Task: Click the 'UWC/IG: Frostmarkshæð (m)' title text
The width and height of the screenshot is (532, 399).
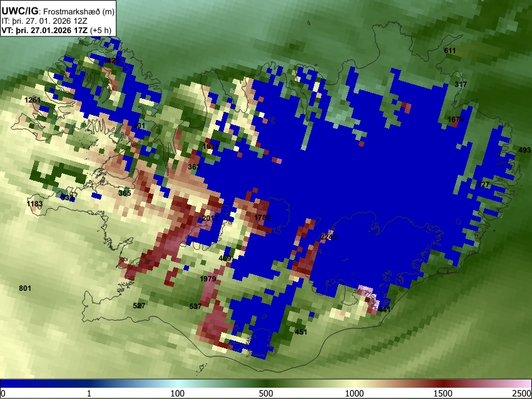Action: (58, 11)
